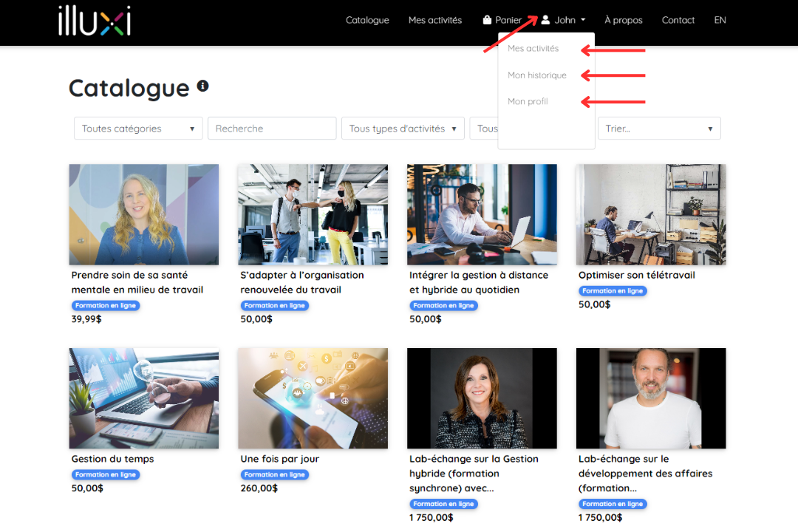This screenshot has height=532, width=798.
Task: Click title Prendre soin de sa santé mentale
Action: pos(137,282)
